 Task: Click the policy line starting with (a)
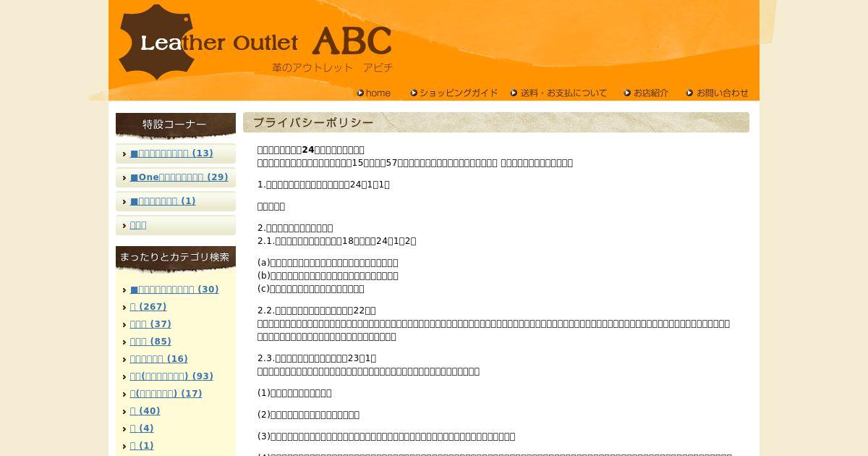[328, 263]
